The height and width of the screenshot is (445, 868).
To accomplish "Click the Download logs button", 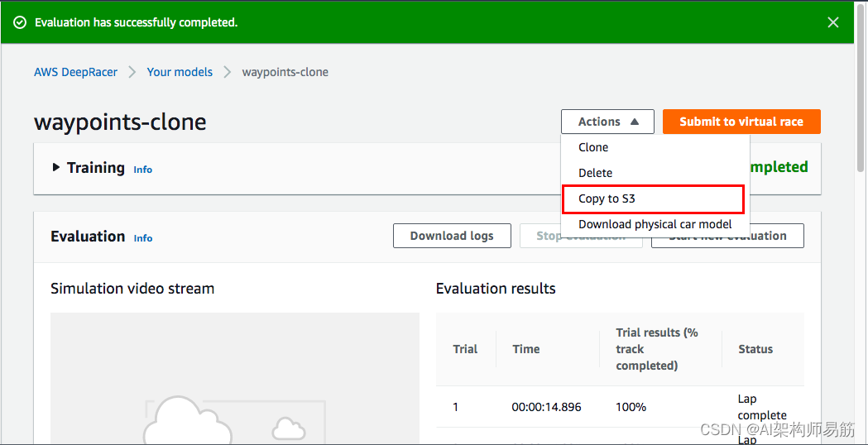I will click(x=452, y=236).
